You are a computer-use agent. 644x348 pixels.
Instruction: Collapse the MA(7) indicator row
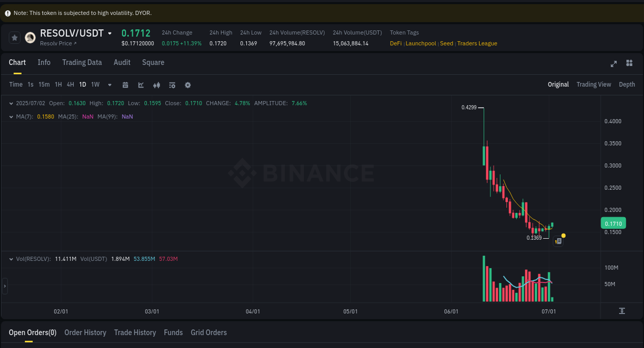coord(11,117)
